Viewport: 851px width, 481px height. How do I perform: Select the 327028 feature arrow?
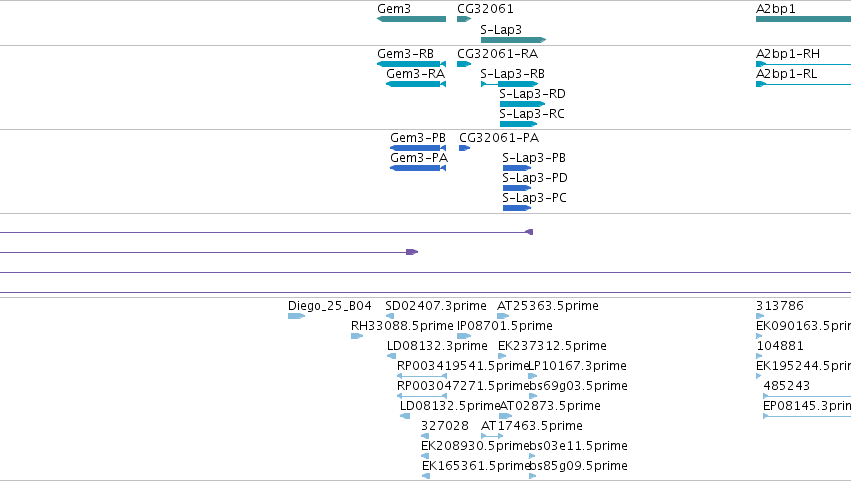pos(425,436)
